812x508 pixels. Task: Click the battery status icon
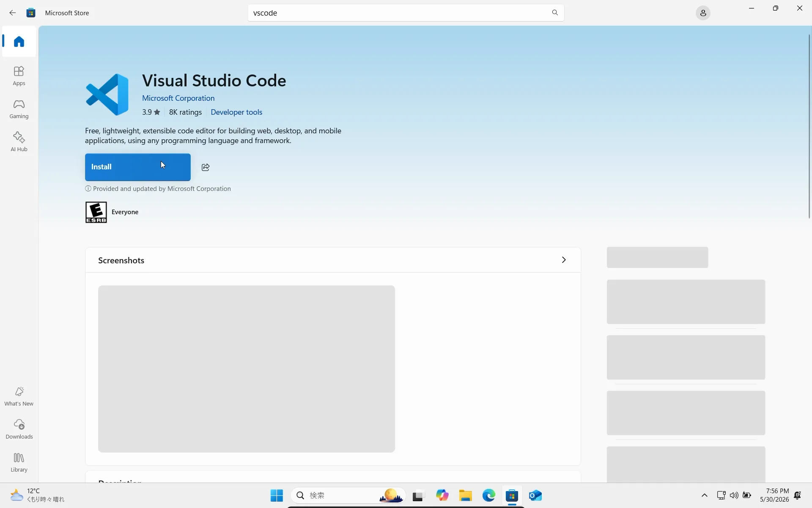[x=747, y=495]
